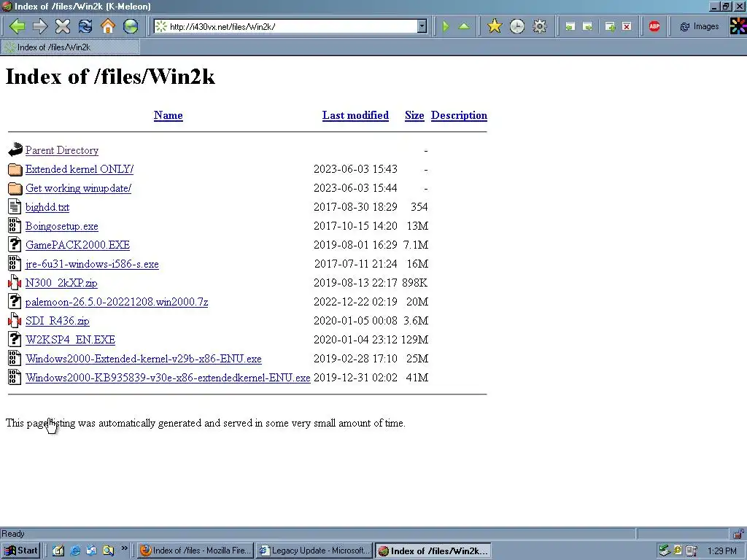Select the Index of /files/Win2k tab
Viewport: 747px width, 560px height.
pyautogui.click(x=71, y=47)
